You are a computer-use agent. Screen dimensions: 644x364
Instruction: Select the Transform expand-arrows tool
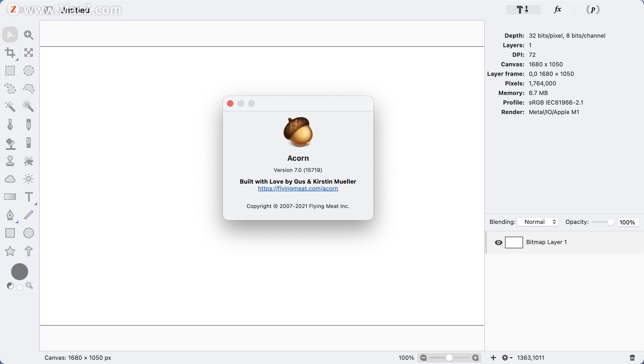[x=29, y=53]
